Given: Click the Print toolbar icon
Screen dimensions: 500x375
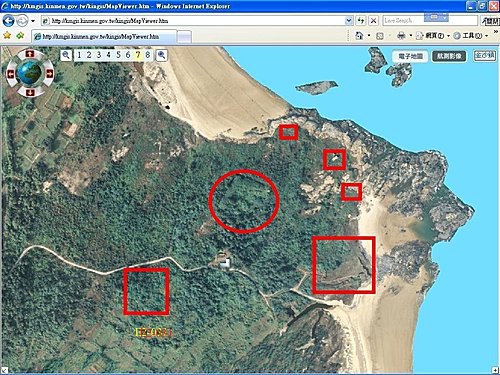Looking at the screenshot, I should tap(401, 35).
